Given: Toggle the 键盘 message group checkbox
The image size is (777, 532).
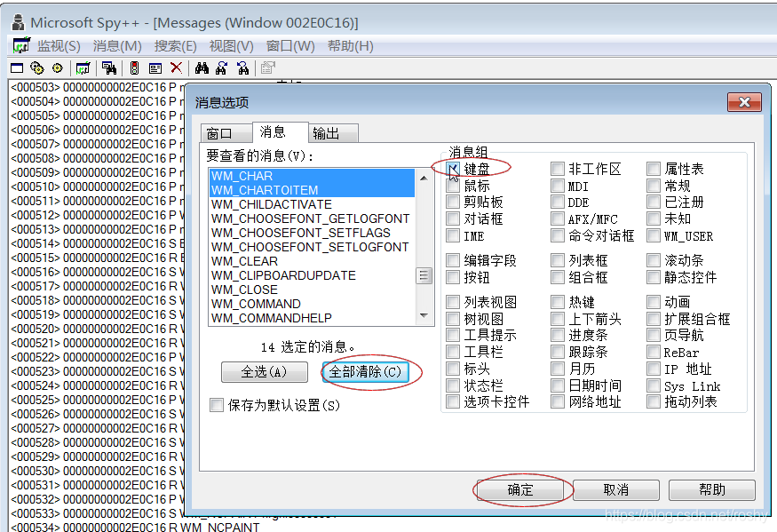Looking at the screenshot, I should pyautogui.click(x=453, y=169).
